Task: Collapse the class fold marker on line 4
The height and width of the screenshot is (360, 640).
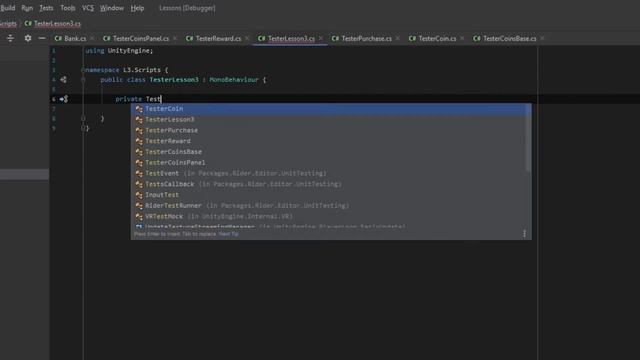Action: 83,80
